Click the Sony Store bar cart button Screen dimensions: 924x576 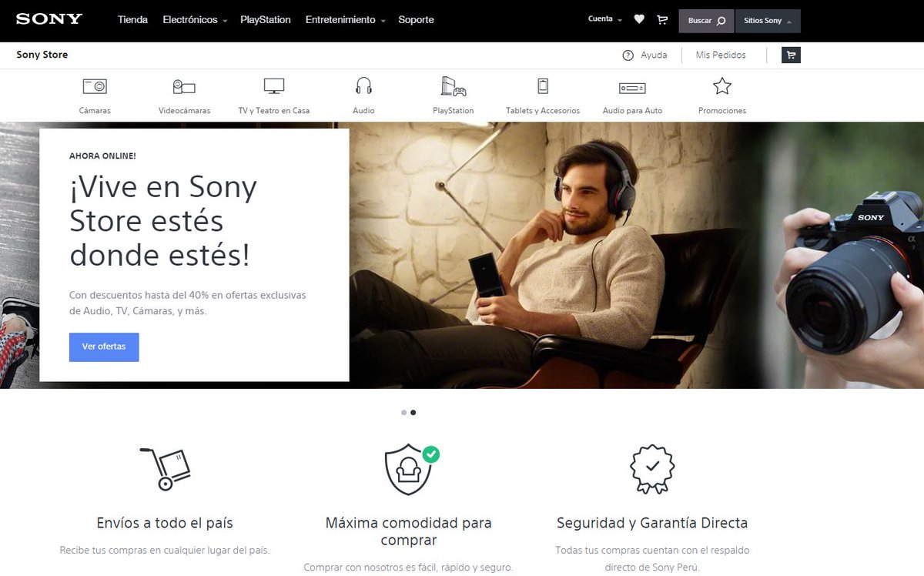tap(791, 55)
